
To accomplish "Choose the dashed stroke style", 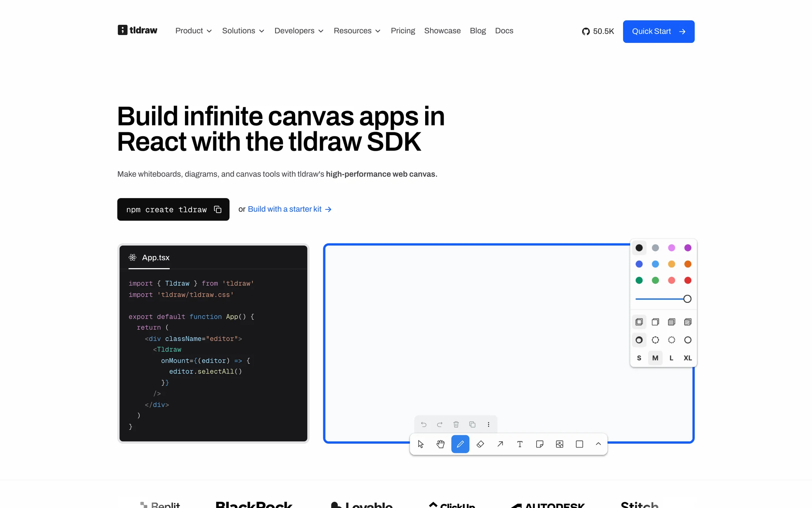I will click(x=656, y=340).
